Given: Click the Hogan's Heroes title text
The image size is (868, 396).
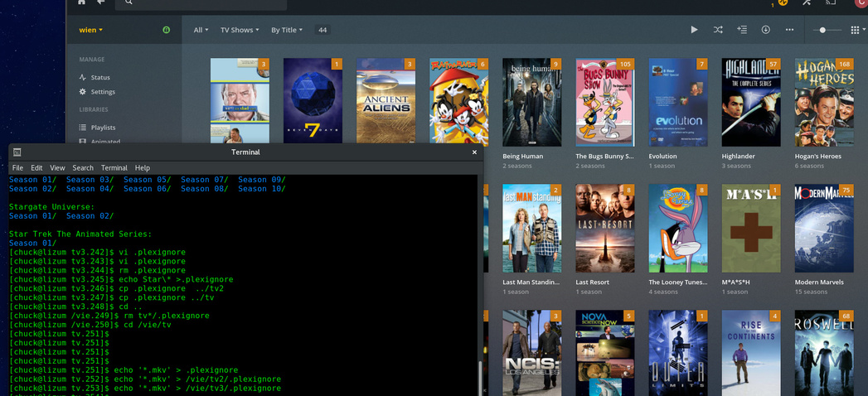Looking at the screenshot, I should click(817, 157).
